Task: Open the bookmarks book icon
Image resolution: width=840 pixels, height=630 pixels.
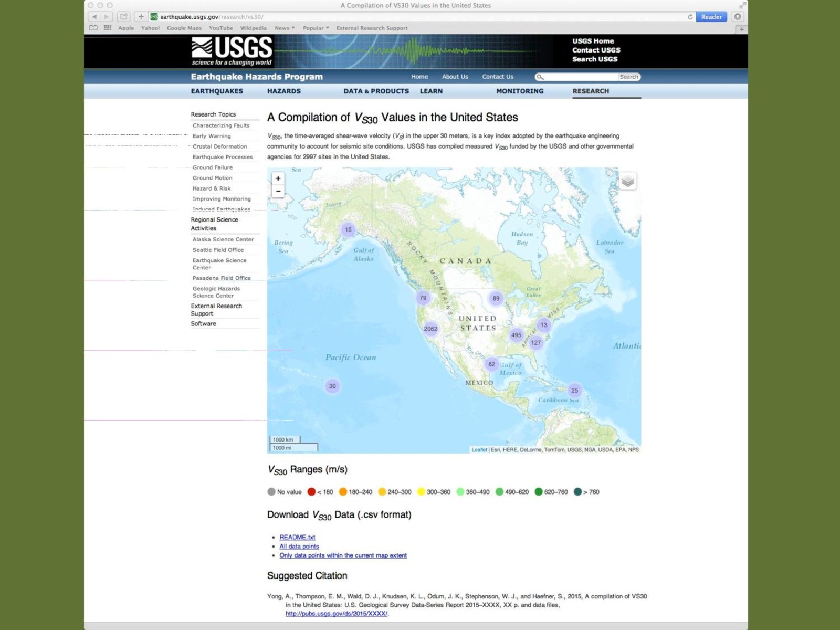Action: tap(93, 28)
